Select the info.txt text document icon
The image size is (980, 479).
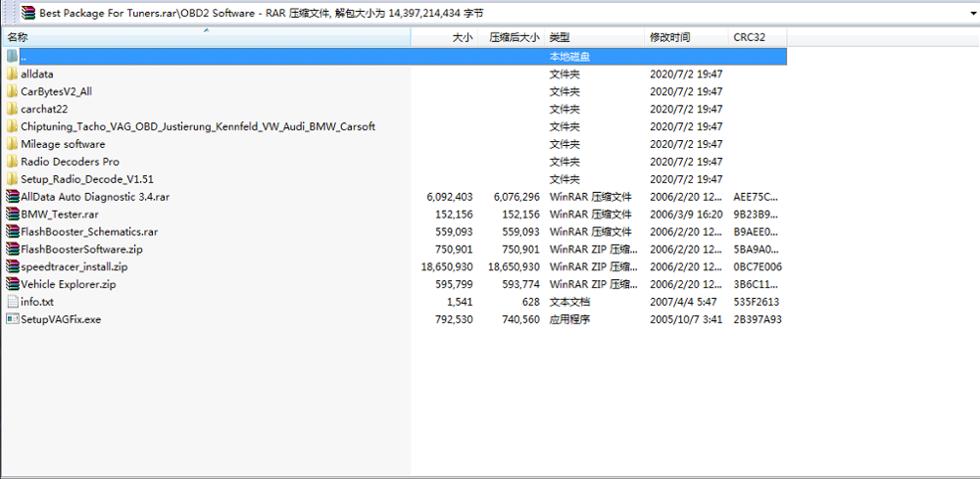point(12,302)
